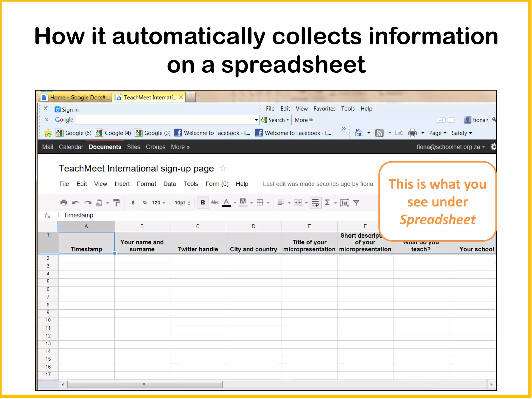The width and height of the screenshot is (532, 399).
Task: Open the 10pt font size dropdown
Action: (x=182, y=203)
